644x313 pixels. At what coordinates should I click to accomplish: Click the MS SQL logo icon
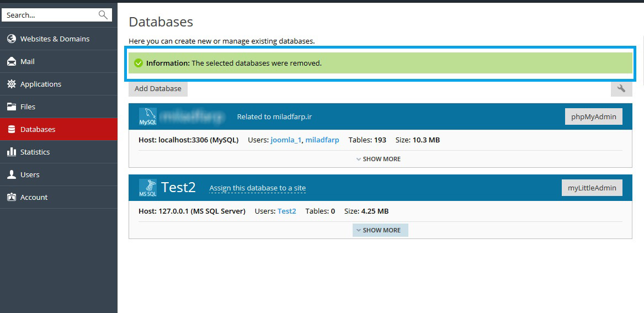148,188
